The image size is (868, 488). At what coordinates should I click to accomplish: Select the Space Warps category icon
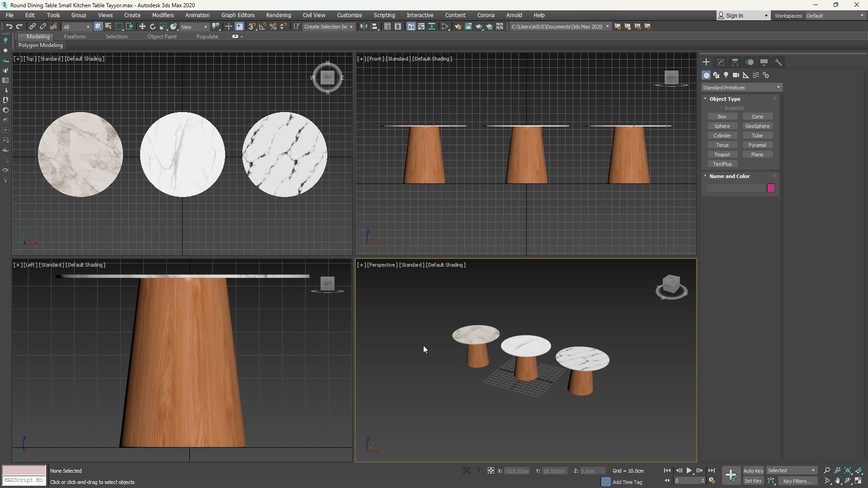[x=756, y=75]
